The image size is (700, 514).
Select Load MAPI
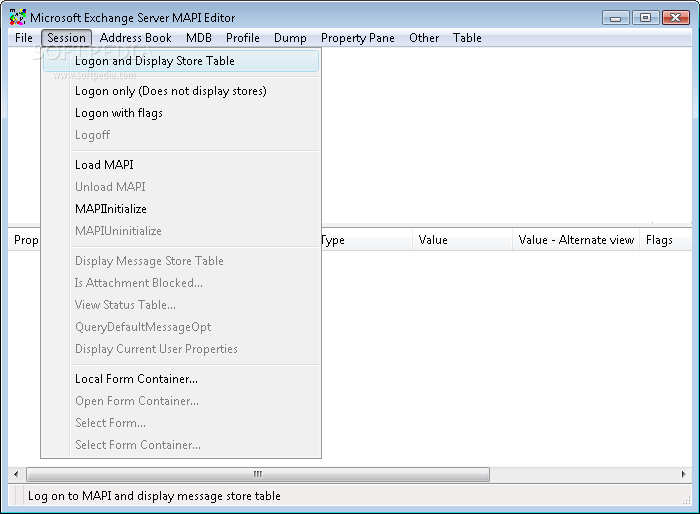tap(181, 165)
